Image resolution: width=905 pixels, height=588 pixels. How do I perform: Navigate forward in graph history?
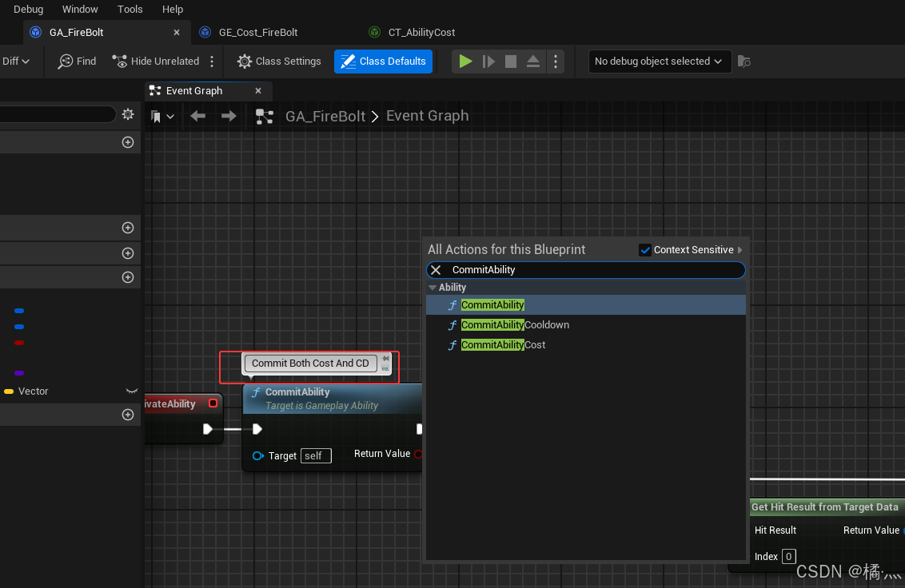229,117
